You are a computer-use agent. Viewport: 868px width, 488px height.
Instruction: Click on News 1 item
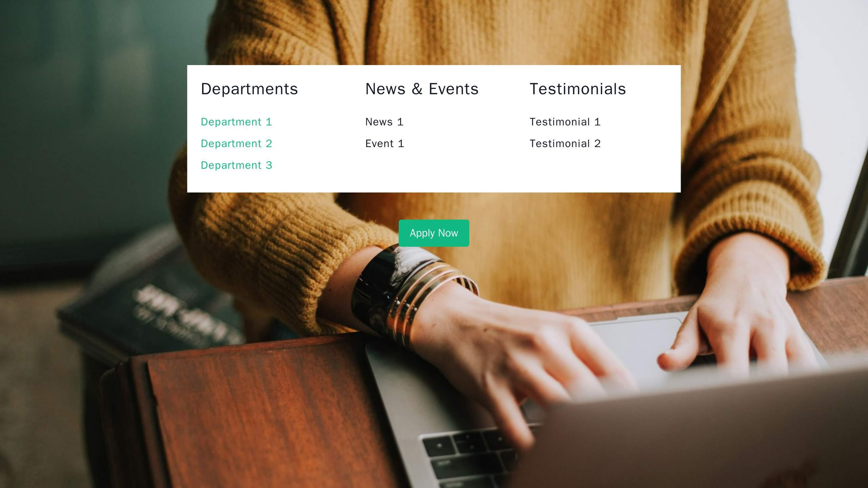[x=384, y=122]
